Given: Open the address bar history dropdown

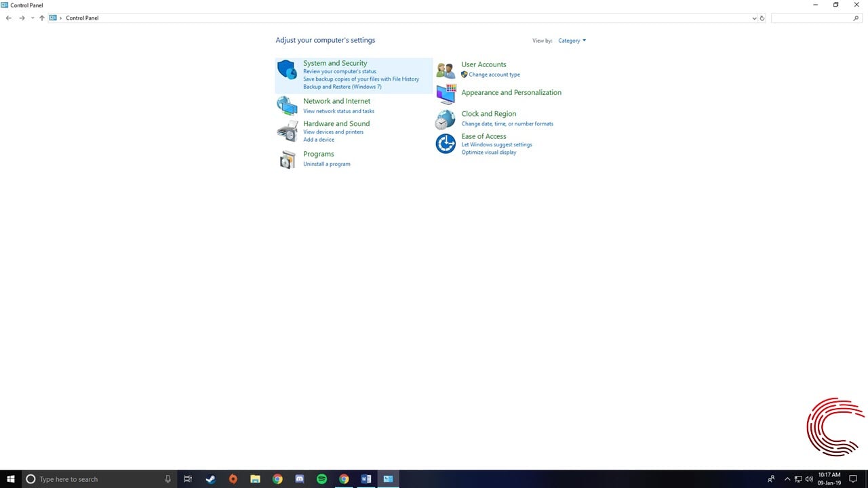Looking at the screenshot, I should click(755, 18).
